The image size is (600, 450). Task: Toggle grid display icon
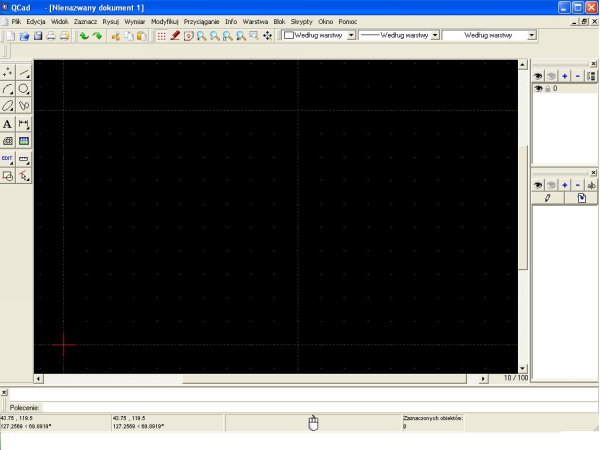(x=161, y=36)
